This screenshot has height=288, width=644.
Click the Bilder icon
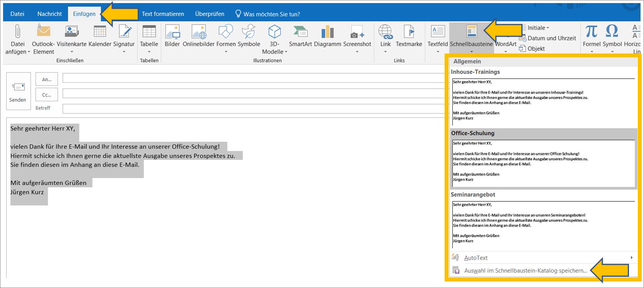(x=172, y=32)
